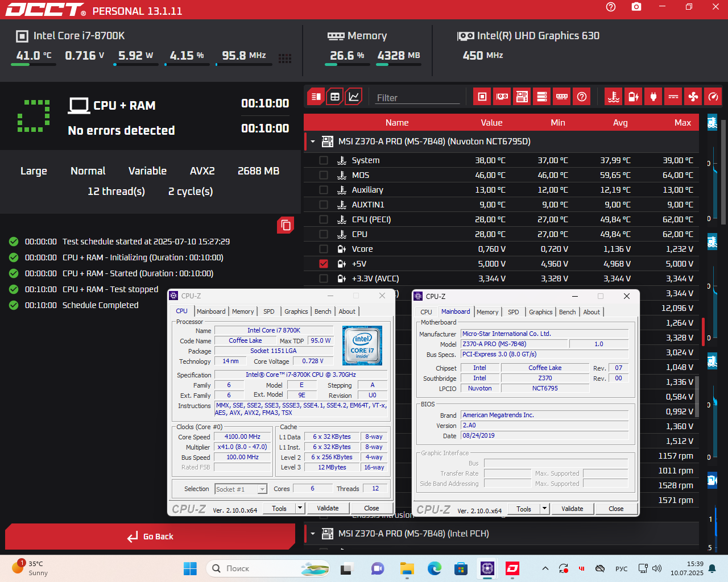
Task: Focus the sensor Filter input field
Action: point(417,98)
